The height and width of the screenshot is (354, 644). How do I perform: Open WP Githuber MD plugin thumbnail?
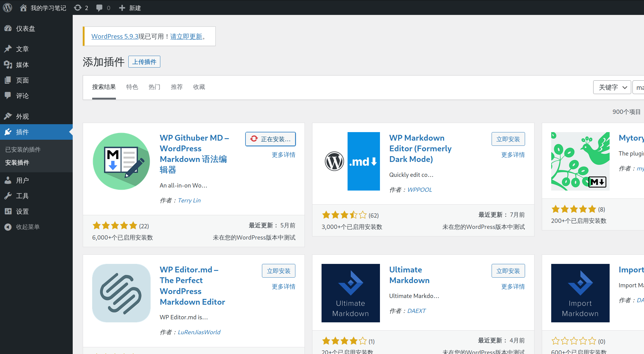point(121,161)
